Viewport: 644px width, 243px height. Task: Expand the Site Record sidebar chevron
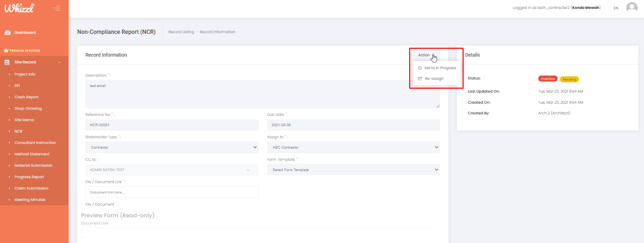click(59, 62)
